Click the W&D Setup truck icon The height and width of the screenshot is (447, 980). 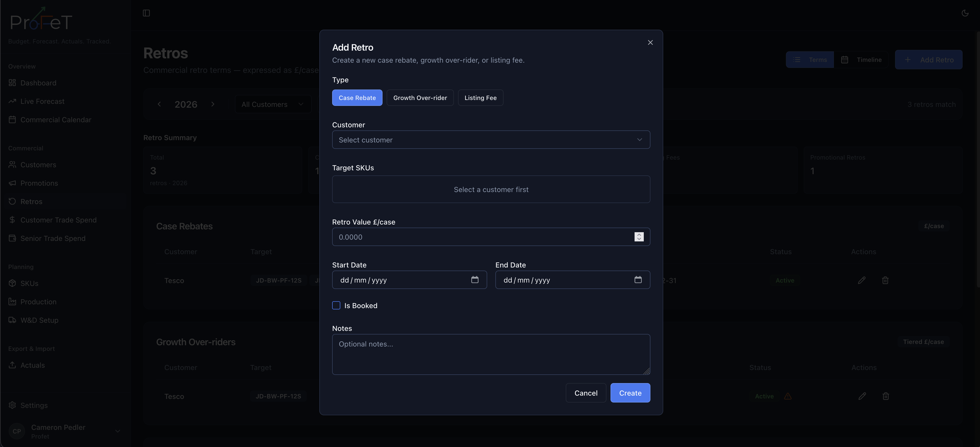(12, 320)
